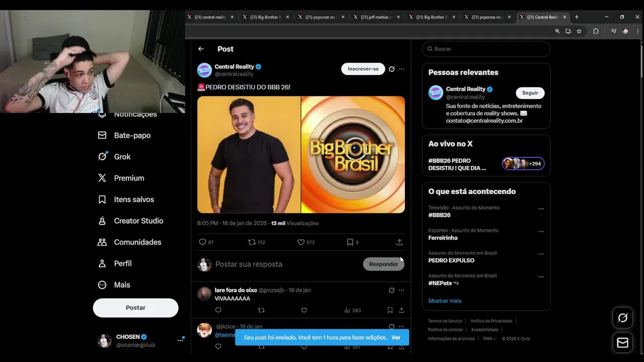Open options for PEDRO EXPULSO trend
The image size is (644, 362).
point(541,254)
